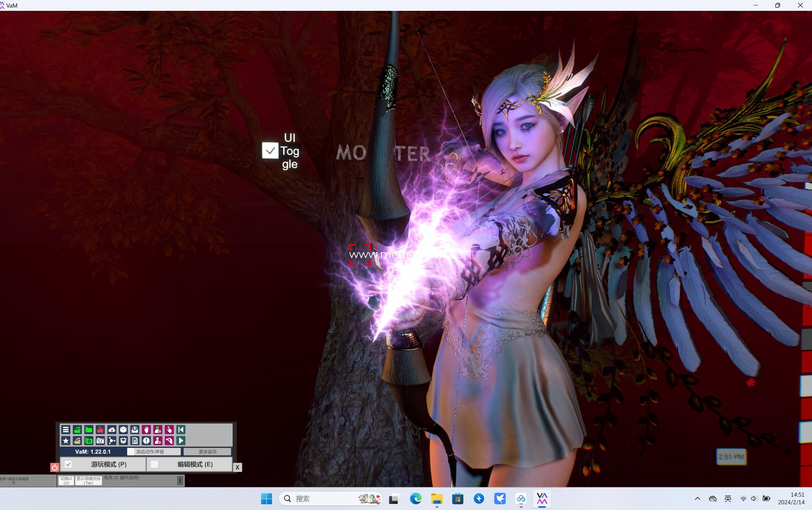Screen dimensions: 812x510
Task: Click the skip to start playback icon
Action: 181,429
